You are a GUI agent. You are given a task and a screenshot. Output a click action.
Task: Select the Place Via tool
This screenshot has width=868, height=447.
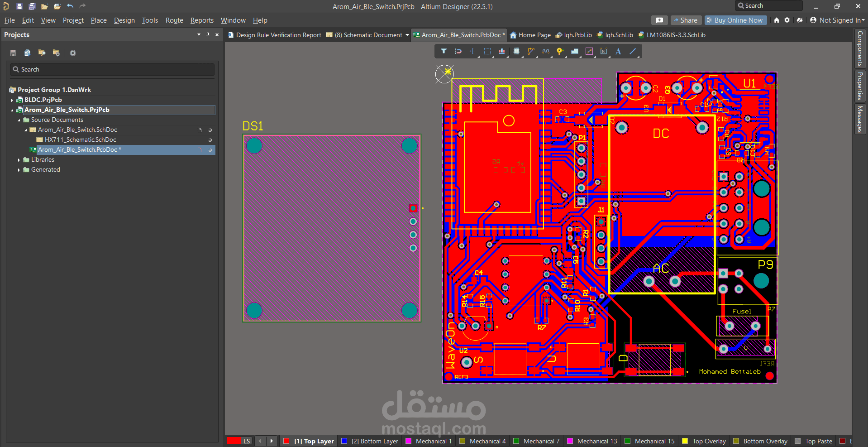pos(560,51)
